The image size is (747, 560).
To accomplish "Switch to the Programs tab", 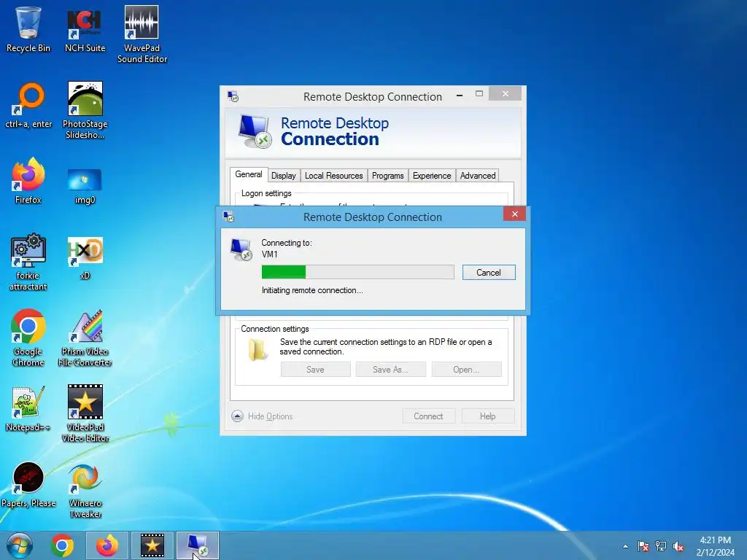I will [388, 176].
